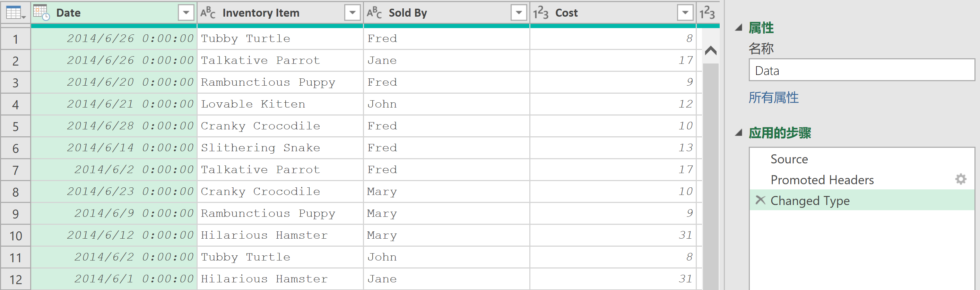Click the Inventory Item text type icon
The width and height of the screenshot is (980, 290).
[x=208, y=13]
